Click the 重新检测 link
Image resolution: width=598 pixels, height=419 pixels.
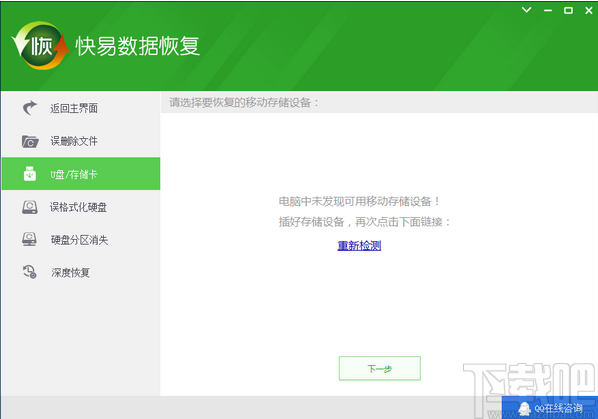coord(359,246)
